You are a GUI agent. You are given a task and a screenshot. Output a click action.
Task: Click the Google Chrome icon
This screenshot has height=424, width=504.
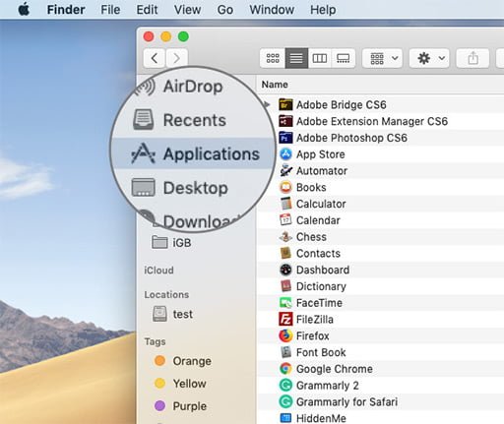pyautogui.click(x=285, y=369)
